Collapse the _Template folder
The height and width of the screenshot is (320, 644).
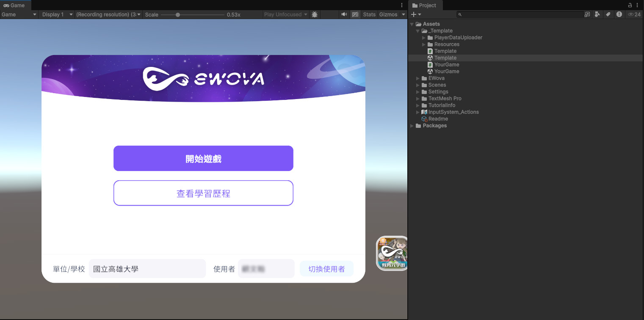(418, 31)
